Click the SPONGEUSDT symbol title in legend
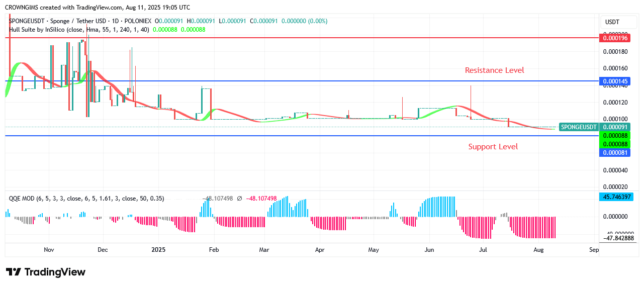 [80, 21]
